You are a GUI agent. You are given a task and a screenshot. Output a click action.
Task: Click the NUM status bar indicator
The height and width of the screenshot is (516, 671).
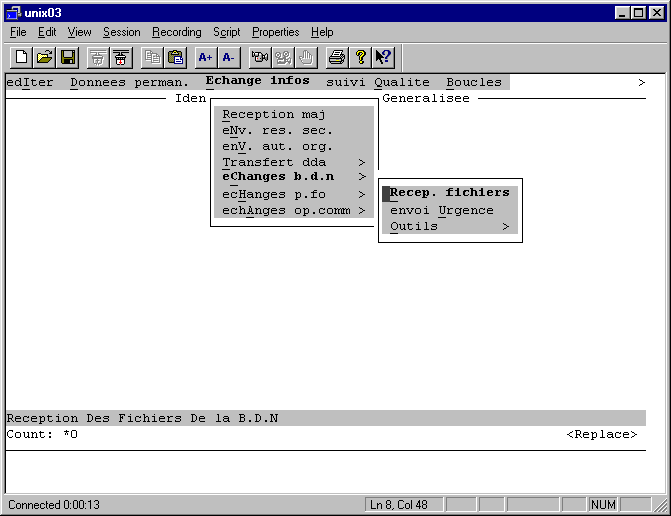coord(603,505)
